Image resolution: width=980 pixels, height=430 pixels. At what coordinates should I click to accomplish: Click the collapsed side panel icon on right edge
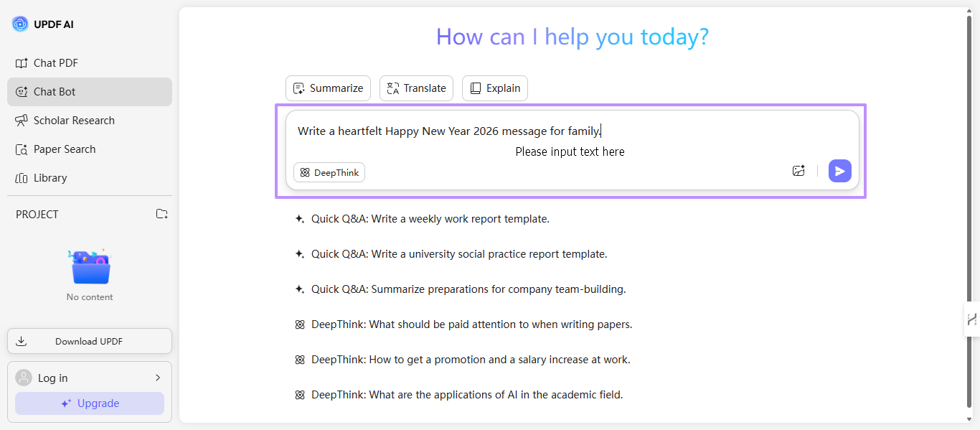972,319
